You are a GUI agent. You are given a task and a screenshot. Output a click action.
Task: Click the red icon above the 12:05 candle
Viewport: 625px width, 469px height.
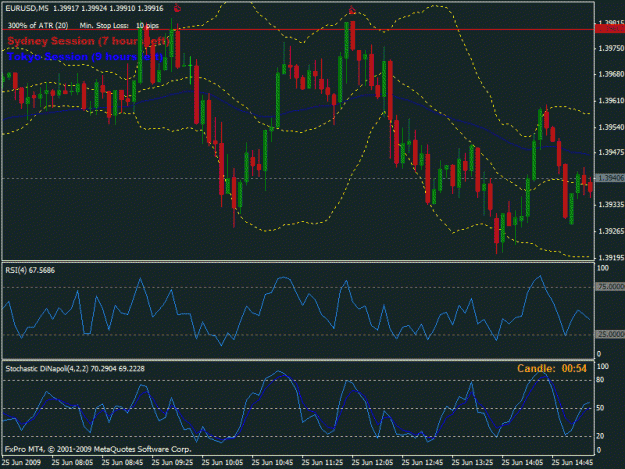(352, 10)
